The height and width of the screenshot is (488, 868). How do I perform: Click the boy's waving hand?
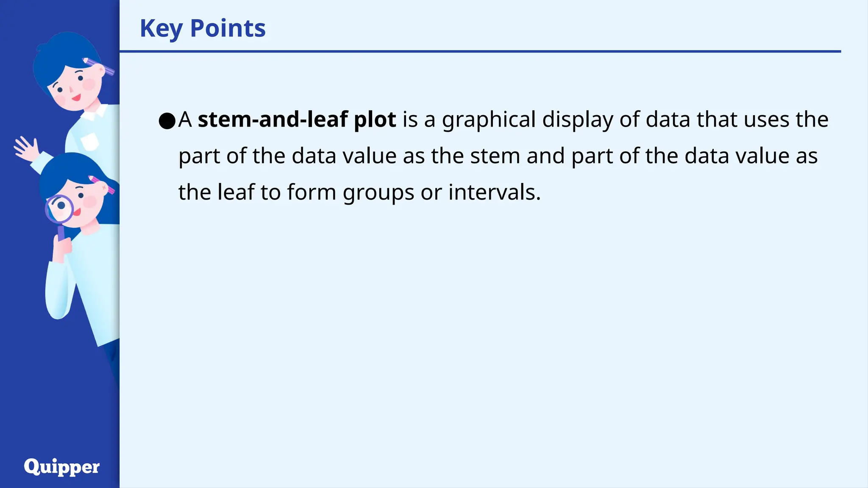[x=25, y=149]
